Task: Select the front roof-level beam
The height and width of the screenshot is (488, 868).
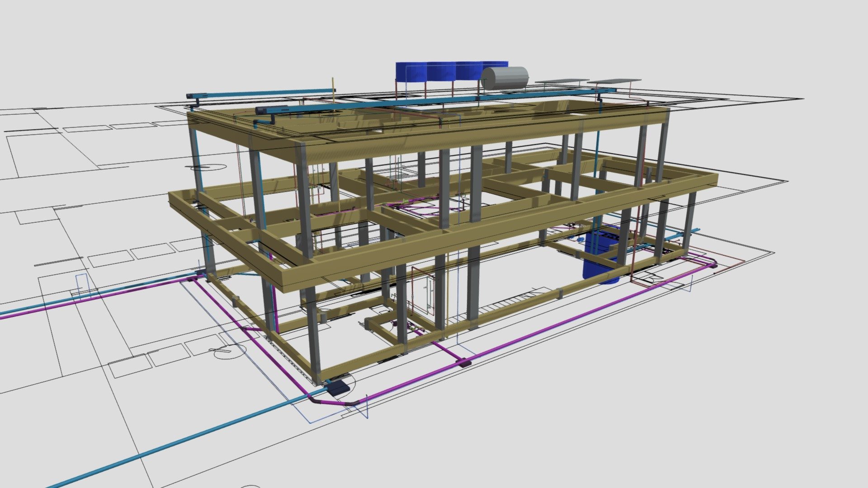Action: click(x=484, y=136)
